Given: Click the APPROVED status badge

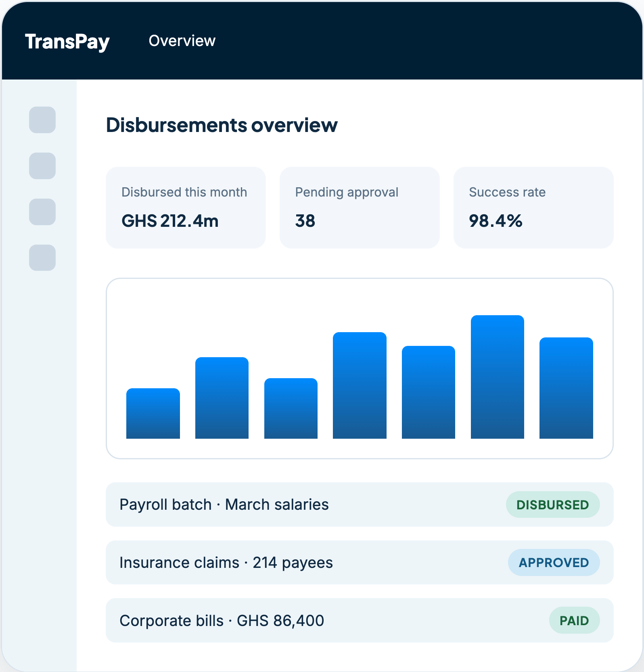Looking at the screenshot, I should (554, 562).
